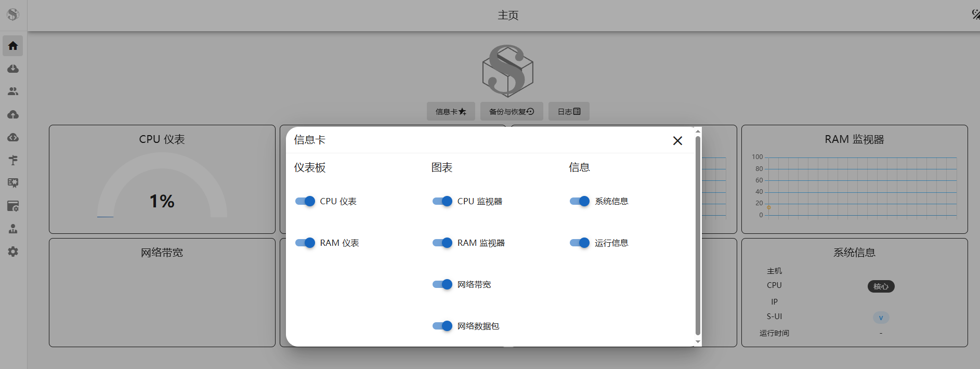Toggle the CPU 仪表 switch
This screenshot has height=369, width=980.
point(305,201)
